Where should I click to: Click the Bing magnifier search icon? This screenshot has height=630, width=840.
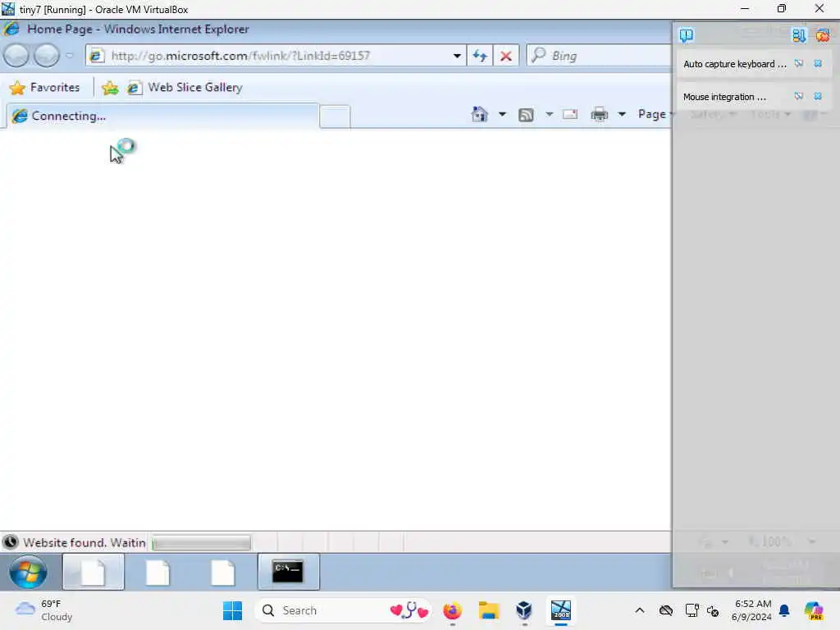click(538, 55)
